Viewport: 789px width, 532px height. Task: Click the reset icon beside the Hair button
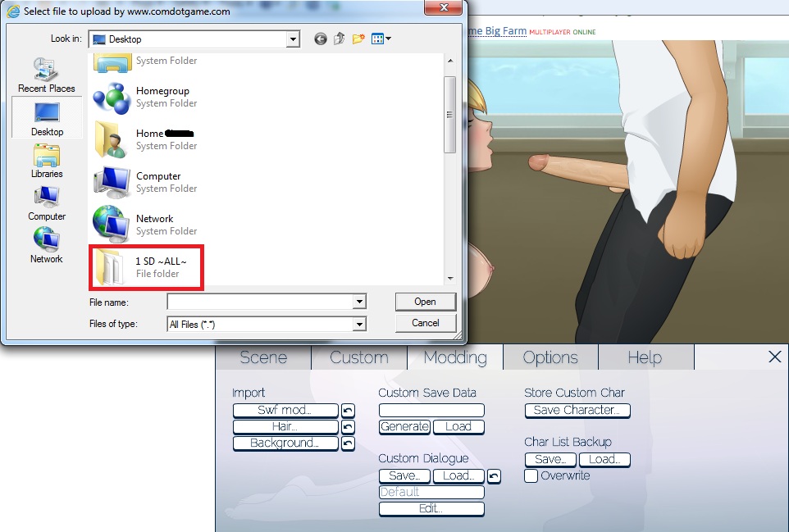pos(348,427)
